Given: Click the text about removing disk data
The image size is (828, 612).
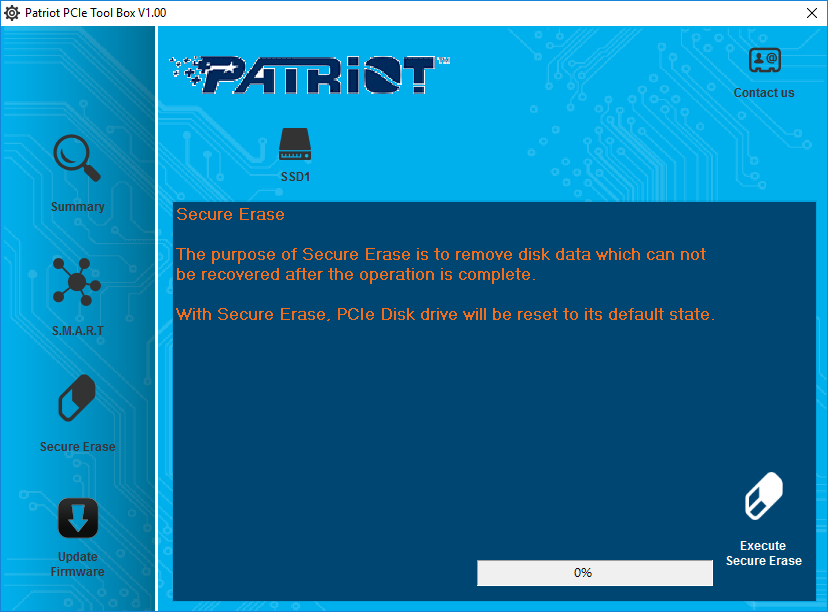Looking at the screenshot, I should click(441, 264).
